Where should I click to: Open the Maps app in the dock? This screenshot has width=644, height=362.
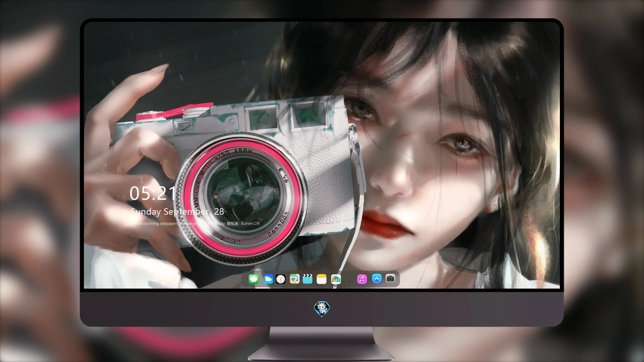click(x=294, y=279)
